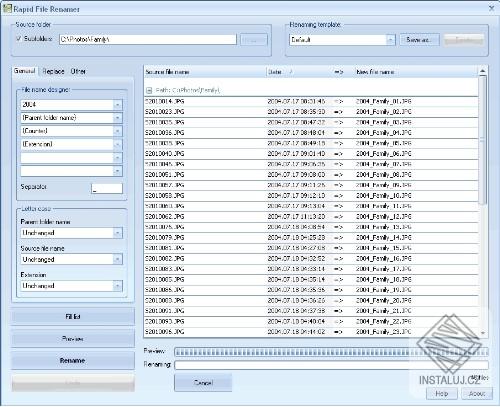Select row S2010079.JPG in file list
The width and height of the screenshot is (500, 407).
(311, 238)
